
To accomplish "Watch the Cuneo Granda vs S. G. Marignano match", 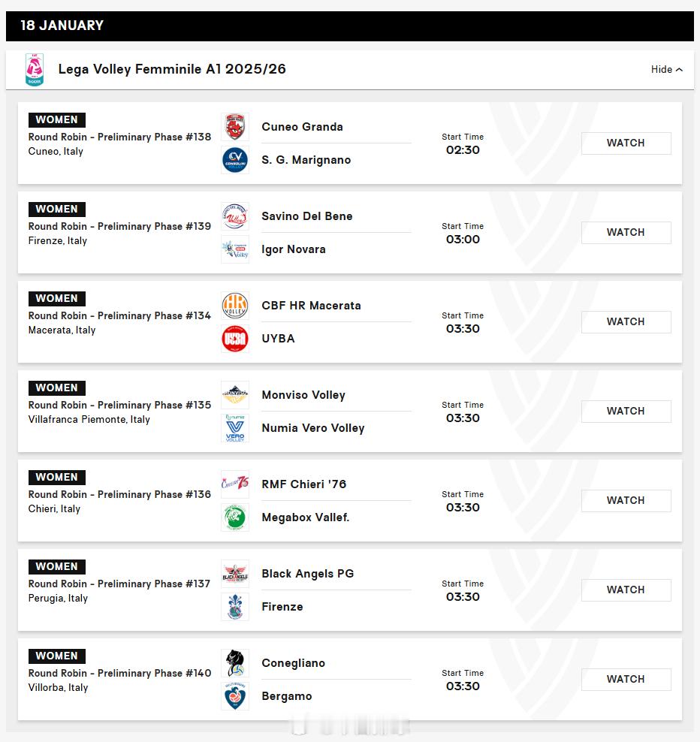I will click(626, 143).
